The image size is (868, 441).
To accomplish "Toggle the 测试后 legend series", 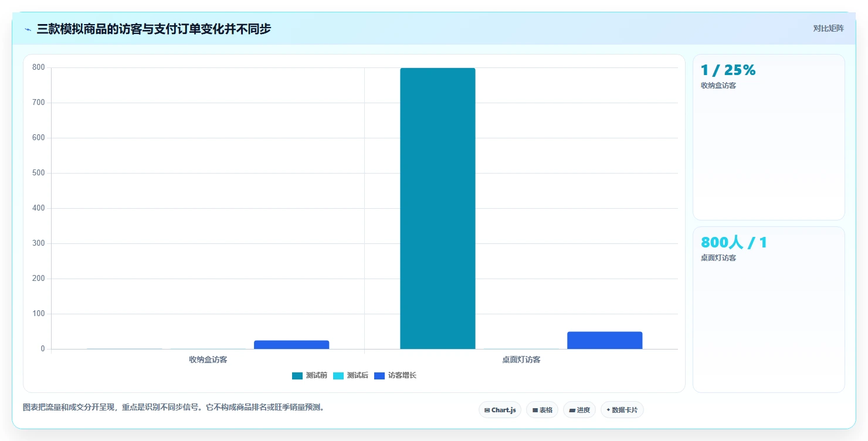I will pos(350,375).
